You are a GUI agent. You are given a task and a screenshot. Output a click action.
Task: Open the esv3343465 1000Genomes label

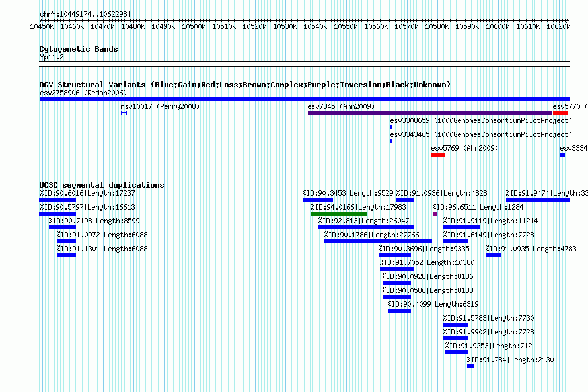[x=481, y=134]
